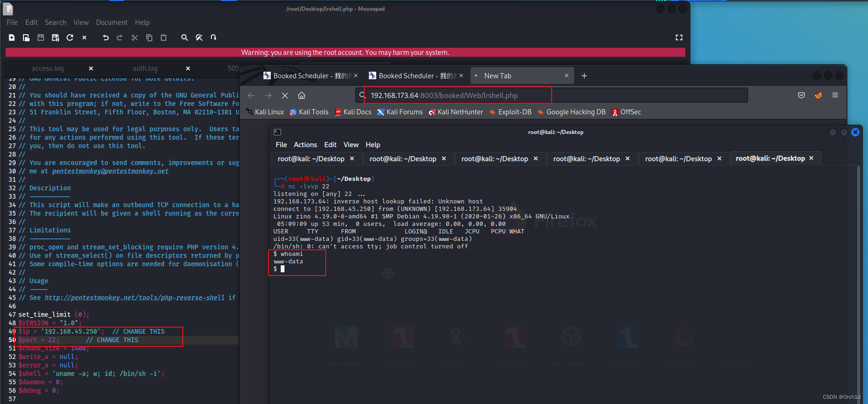
Task: Close the active last terminal tab
Action: 811,158
